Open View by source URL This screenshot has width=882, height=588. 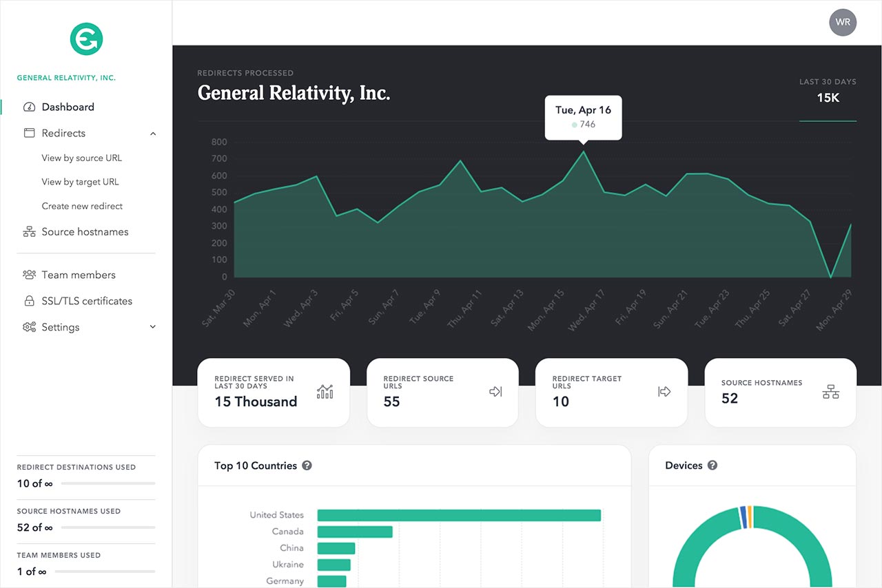coord(81,158)
